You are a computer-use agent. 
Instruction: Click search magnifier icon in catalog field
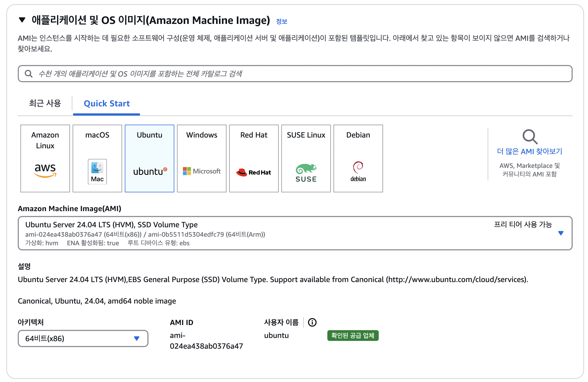point(29,74)
